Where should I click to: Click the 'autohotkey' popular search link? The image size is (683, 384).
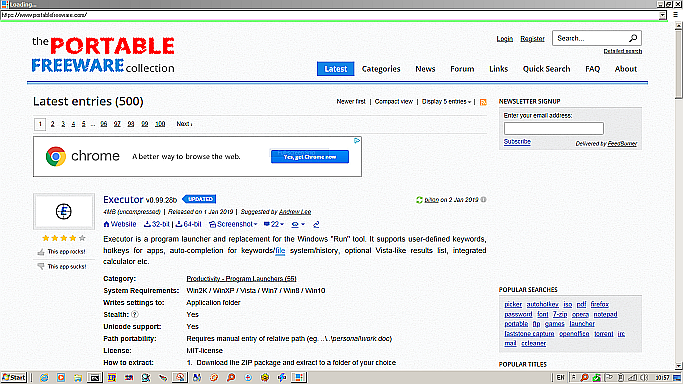542,304
